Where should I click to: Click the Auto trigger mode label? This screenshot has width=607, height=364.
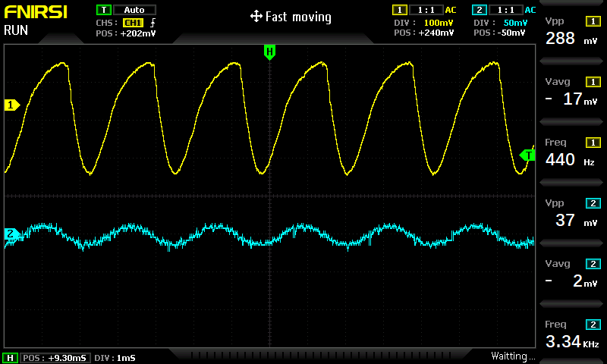pyautogui.click(x=134, y=10)
